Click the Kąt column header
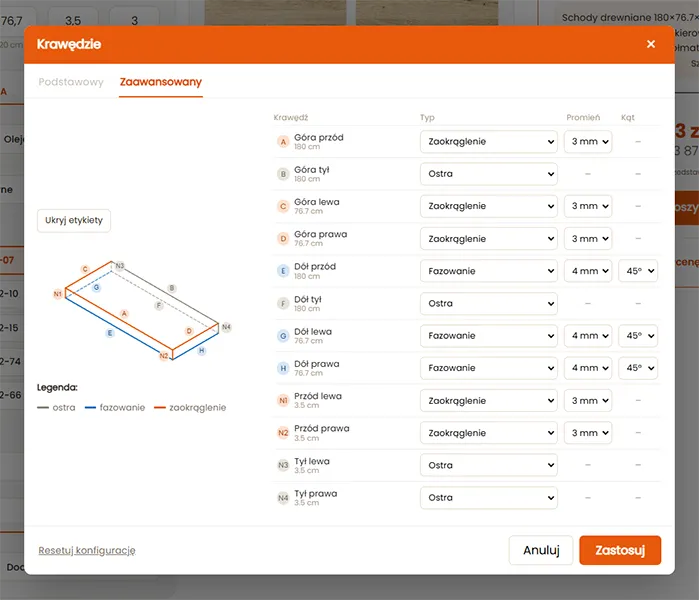The width and height of the screenshot is (699, 600). (x=628, y=117)
